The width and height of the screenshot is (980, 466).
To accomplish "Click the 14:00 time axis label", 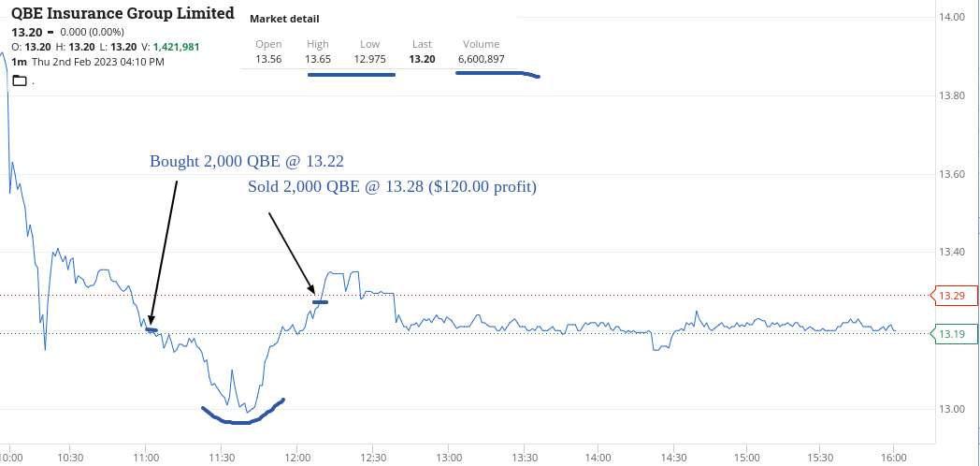I will point(598,457).
